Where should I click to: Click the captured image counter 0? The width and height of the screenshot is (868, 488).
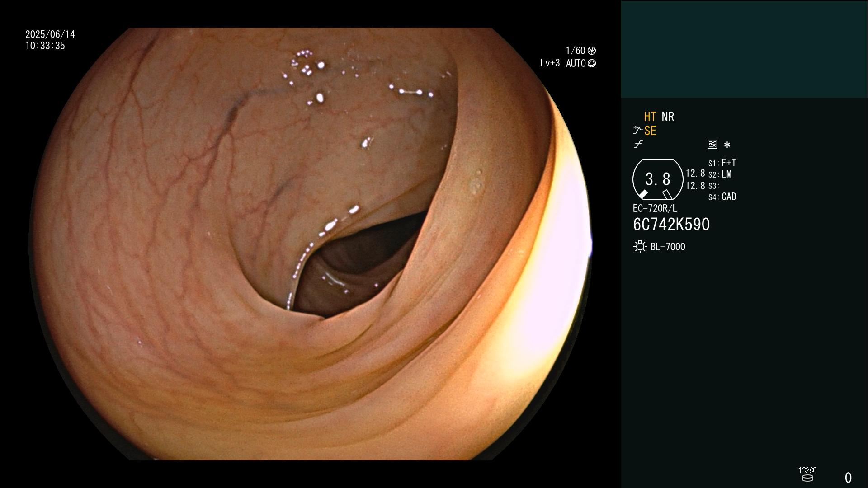tap(848, 478)
